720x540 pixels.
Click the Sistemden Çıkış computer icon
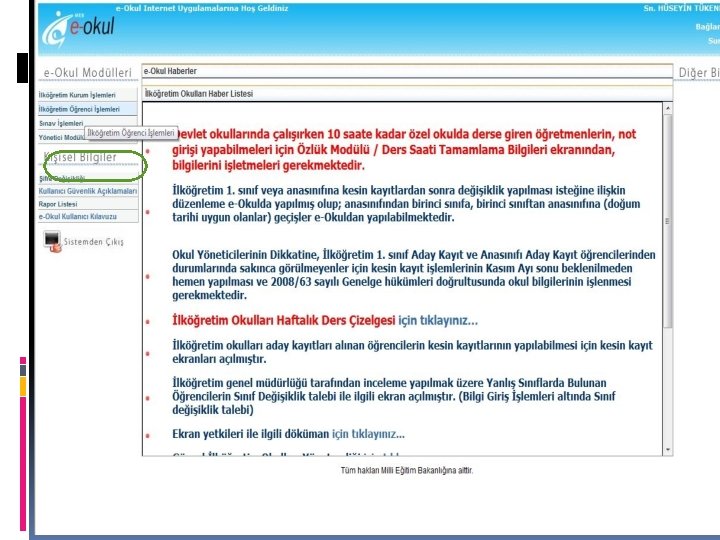(x=52, y=242)
